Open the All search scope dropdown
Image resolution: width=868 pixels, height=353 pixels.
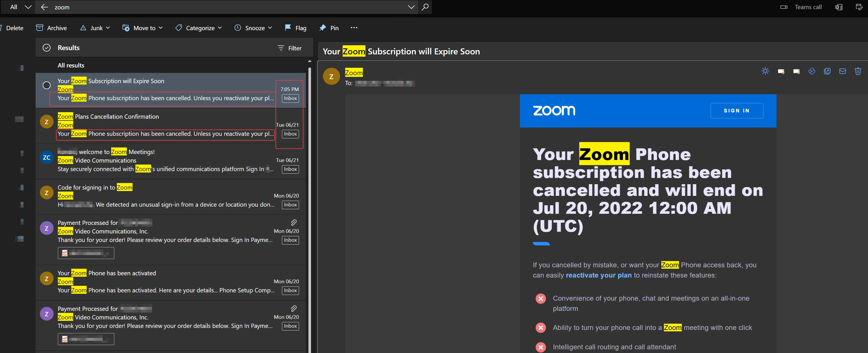[x=20, y=7]
